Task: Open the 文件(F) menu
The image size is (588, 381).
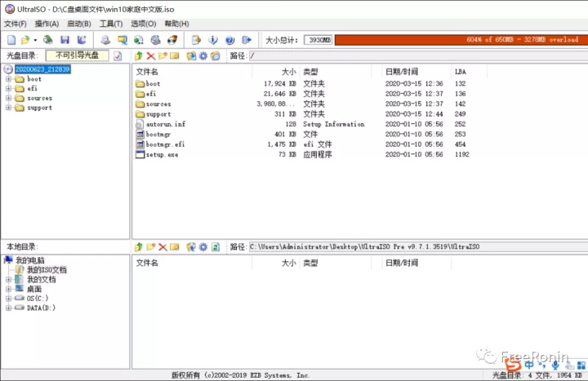Action: pyautogui.click(x=16, y=24)
